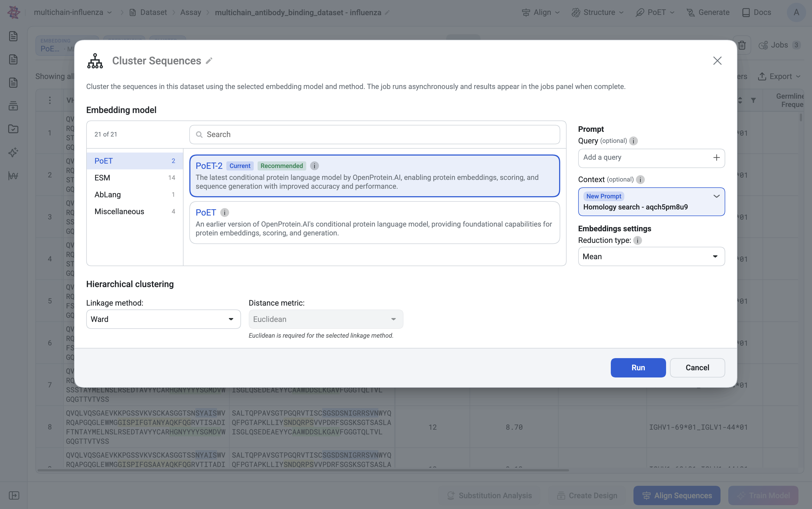This screenshot has width=812, height=509.
Task: Click the info icon next to PoET model
Action: click(x=224, y=213)
